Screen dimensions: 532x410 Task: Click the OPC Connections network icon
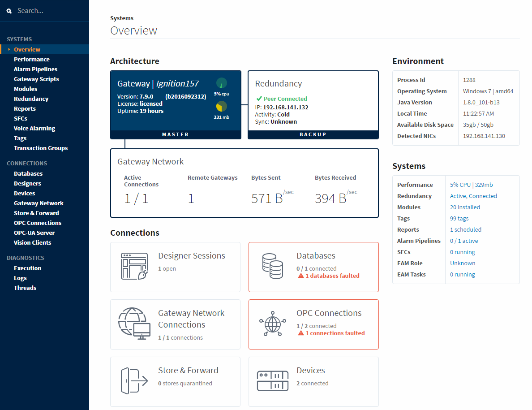coord(273,324)
